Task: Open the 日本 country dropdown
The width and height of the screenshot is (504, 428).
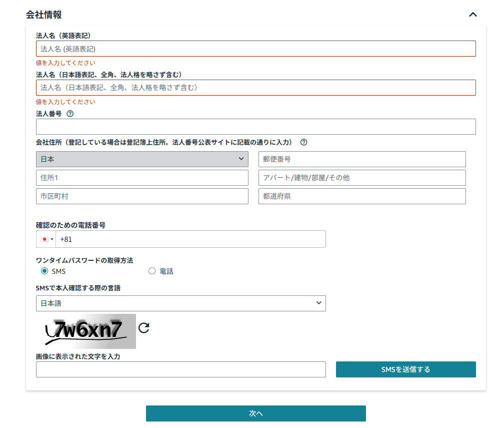Action: (x=142, y=159)
